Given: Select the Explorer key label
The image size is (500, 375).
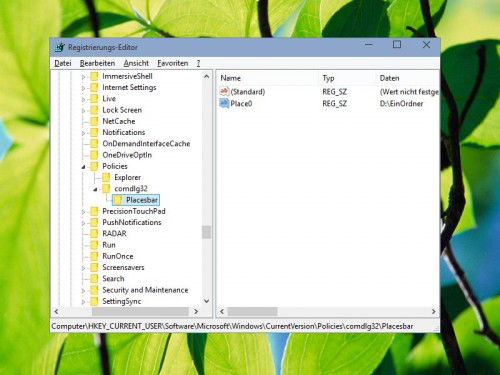Looking at the screenshot, I should click(x=128, y=177).
